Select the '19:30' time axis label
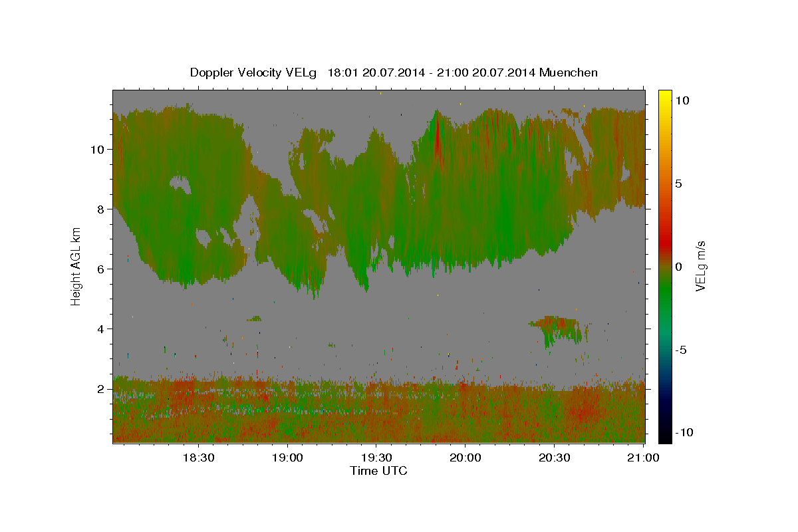This screenshot has width=798, height=532. pyautogui.click(x=376, y=458)
